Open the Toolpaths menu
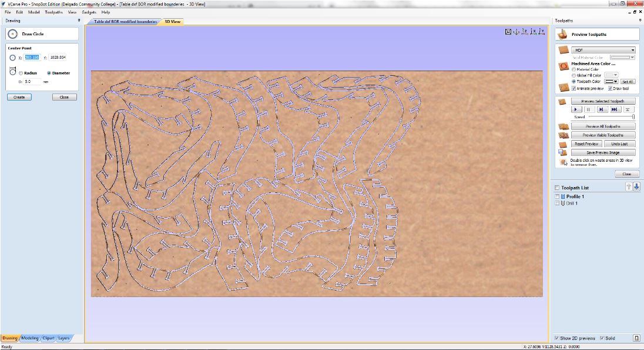 [54, 12]
